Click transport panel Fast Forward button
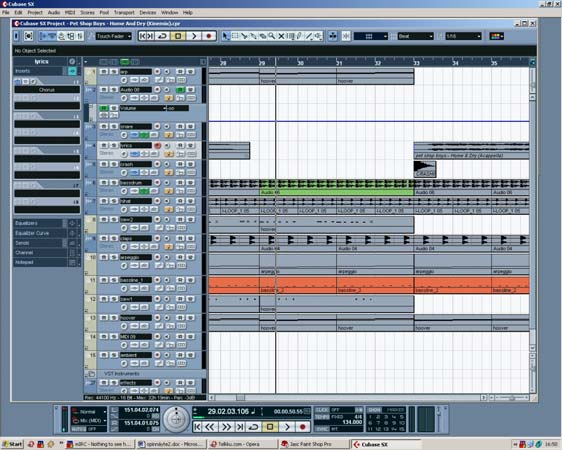 227,427
